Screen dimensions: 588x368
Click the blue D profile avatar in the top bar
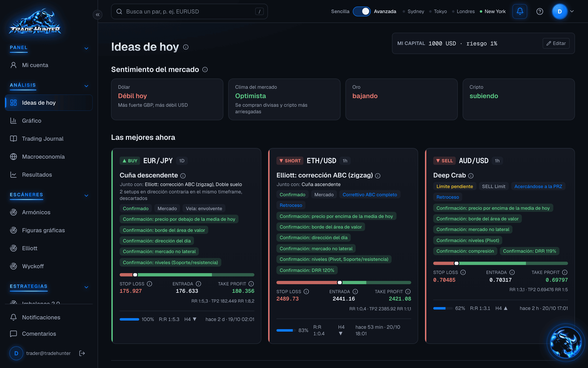(560, 11)
